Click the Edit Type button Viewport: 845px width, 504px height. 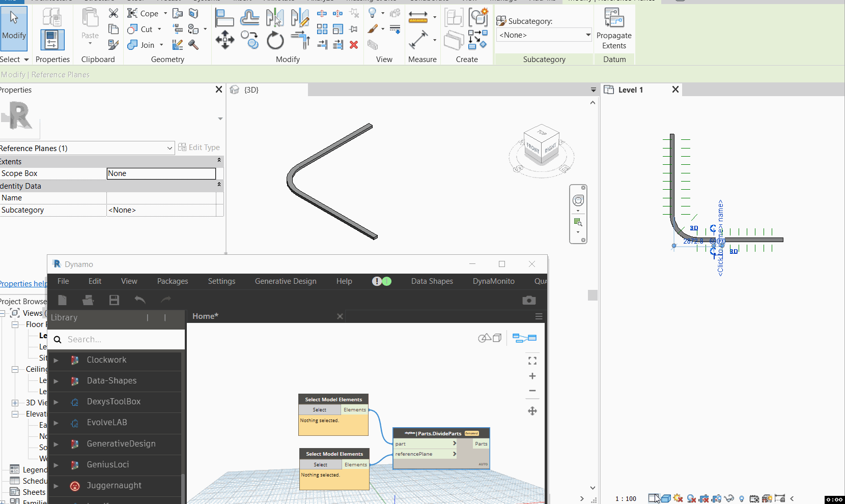tap(199, 147)
